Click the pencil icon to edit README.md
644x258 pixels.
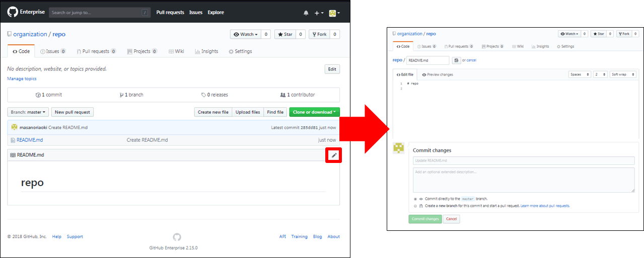(x=334, y=155)
